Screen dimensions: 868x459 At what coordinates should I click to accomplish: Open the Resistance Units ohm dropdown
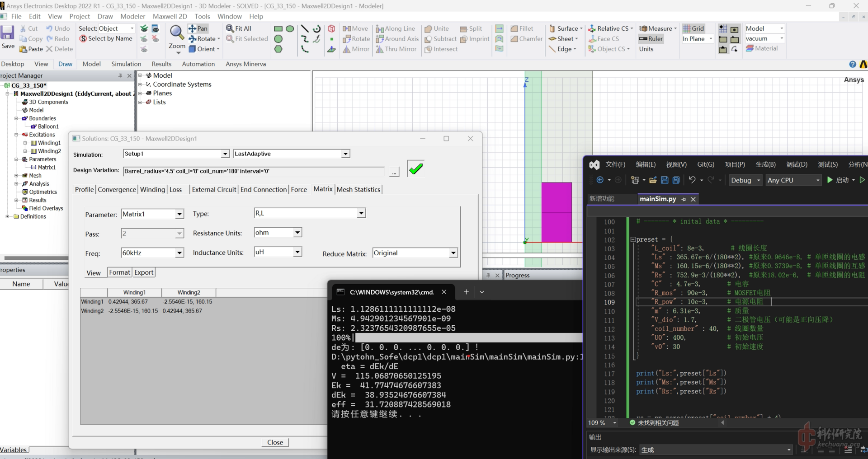pyautogui.click(x=297, y=233)
